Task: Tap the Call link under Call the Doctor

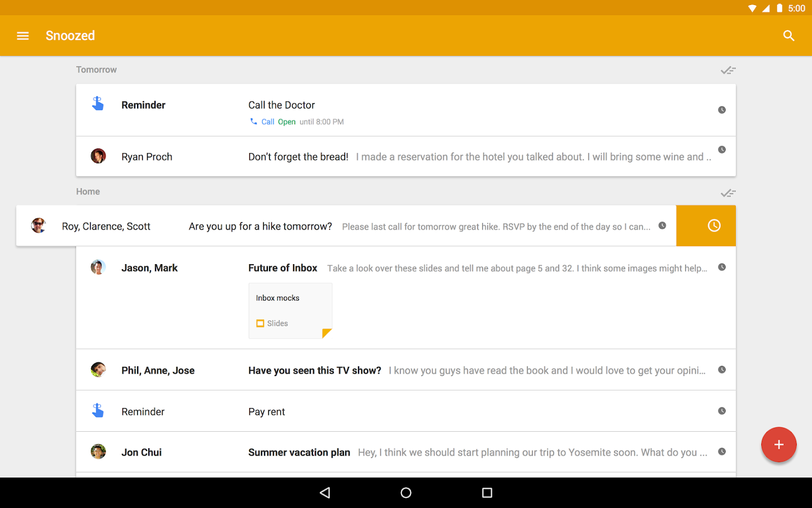Action: tap(262, 121)
